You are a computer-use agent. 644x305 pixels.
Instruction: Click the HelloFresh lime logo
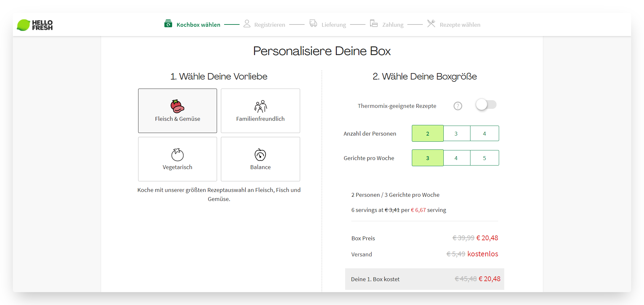pos(35,25)
